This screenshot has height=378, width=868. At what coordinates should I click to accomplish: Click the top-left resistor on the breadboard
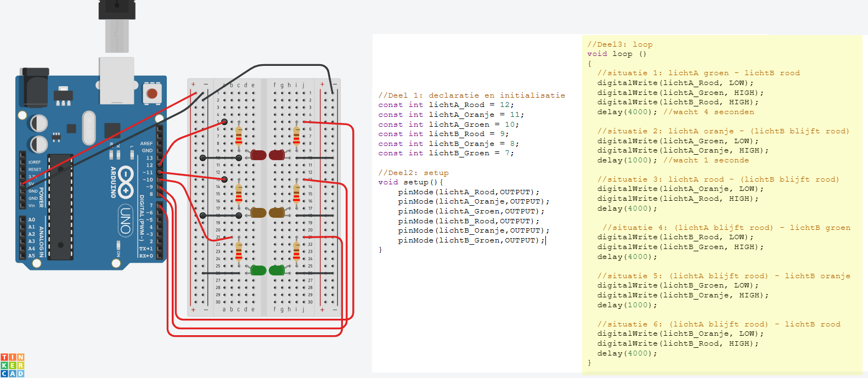point(239,136)
